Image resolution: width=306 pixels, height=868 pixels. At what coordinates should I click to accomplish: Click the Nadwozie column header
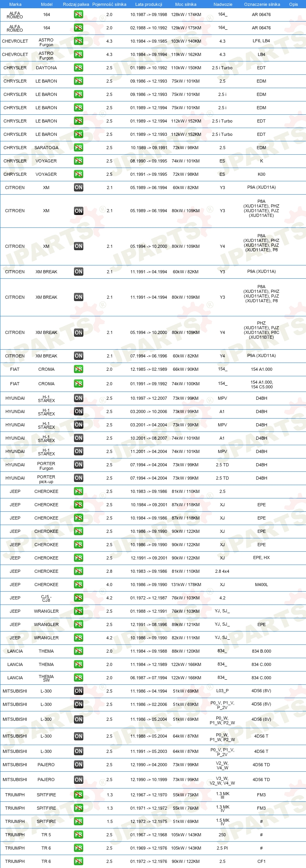click(223, 4)
